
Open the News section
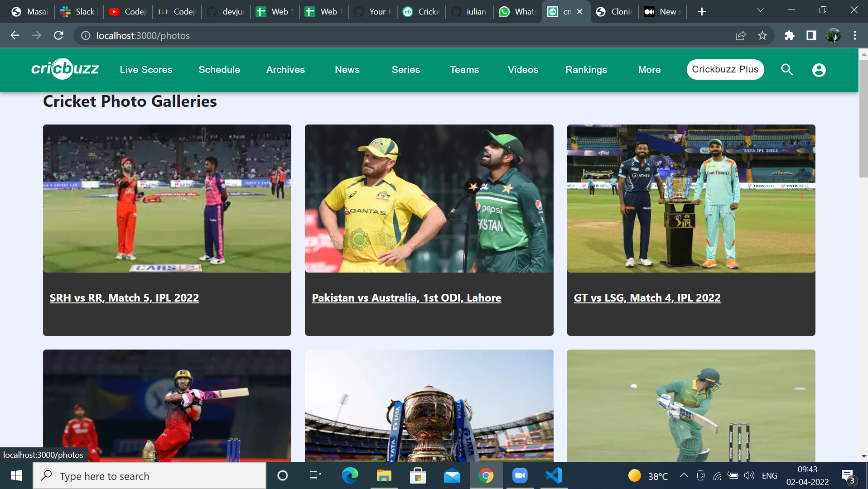click(x=347, y=70)
